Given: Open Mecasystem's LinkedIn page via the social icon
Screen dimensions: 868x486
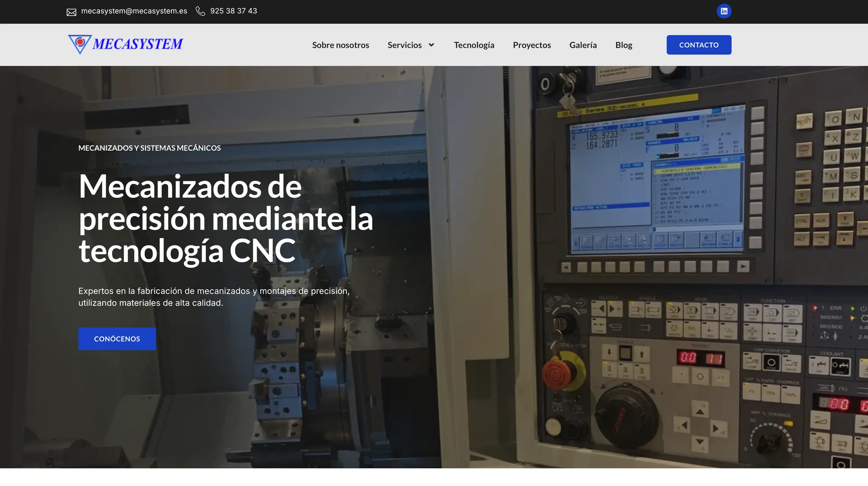Looking at the screenshot, I should pos(724,10).
